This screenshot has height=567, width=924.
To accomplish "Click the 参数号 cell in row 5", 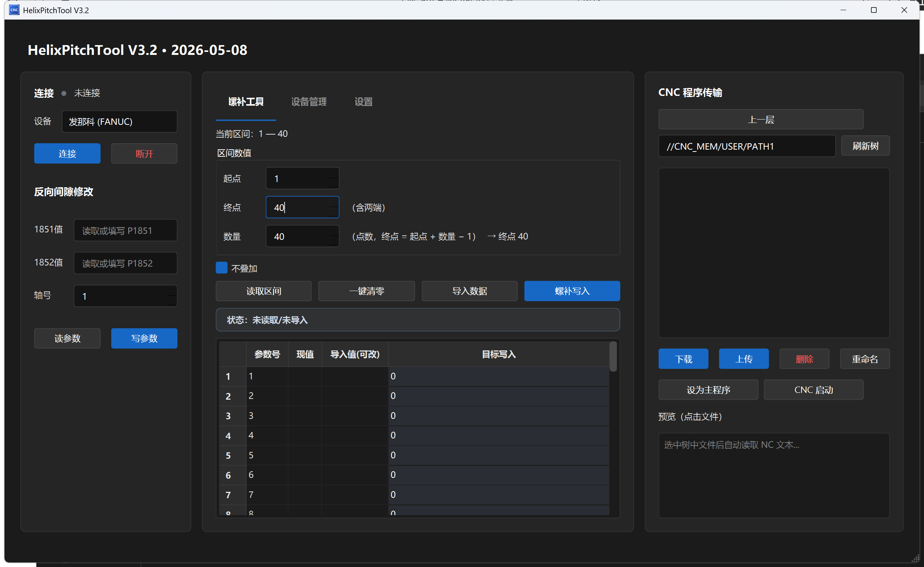I will coord(267,455).
